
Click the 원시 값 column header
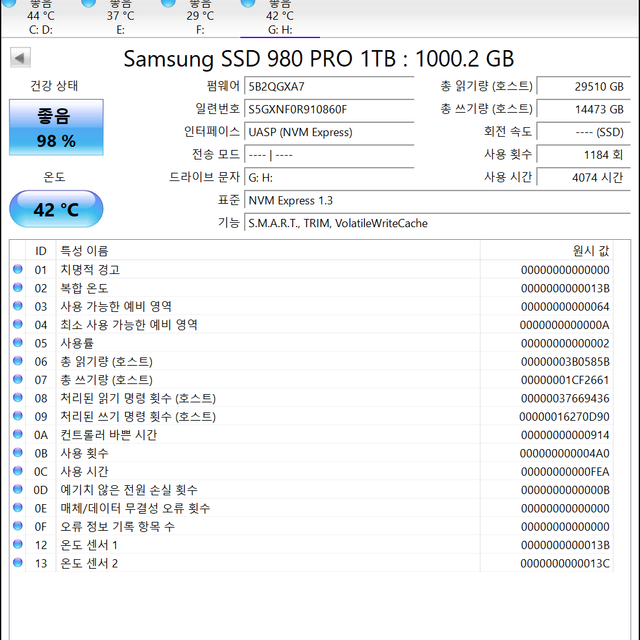tap(547, 251)
